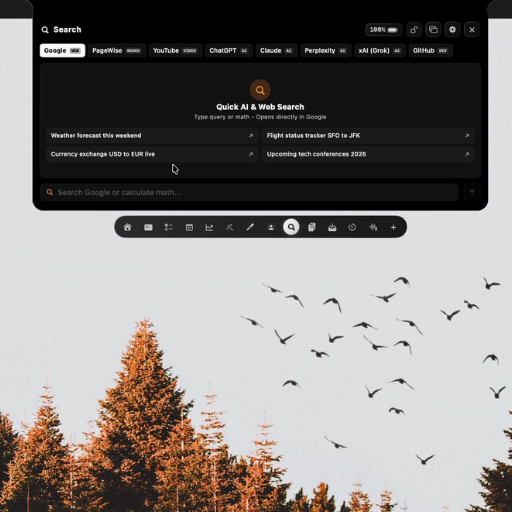The image size is (512, 512).
Task: Click 'Flight status tracker SFO to JFK' suggestion
Action: point(368,136)
